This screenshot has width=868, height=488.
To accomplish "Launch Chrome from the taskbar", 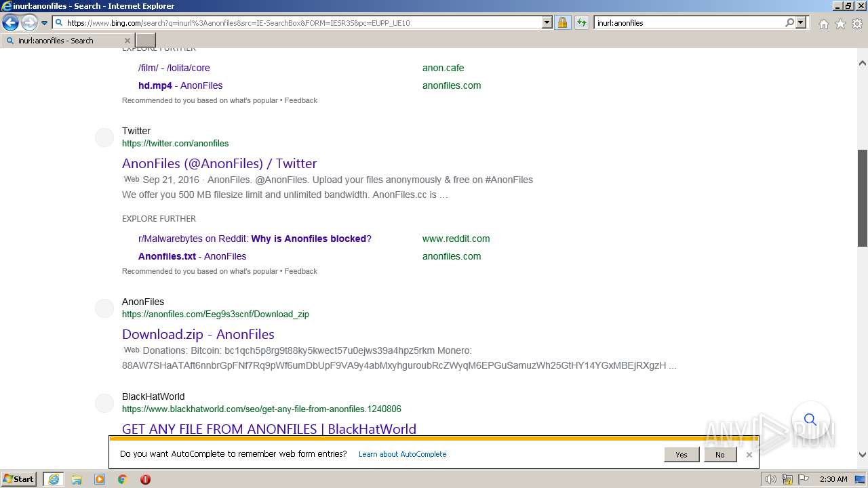I will 122,479.
